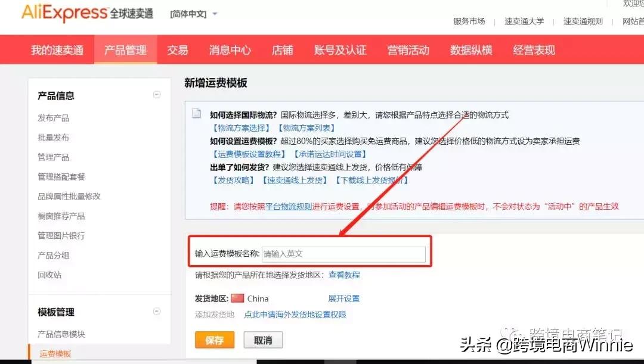Select the 营销活动 navigation tab

coord(408,49)
